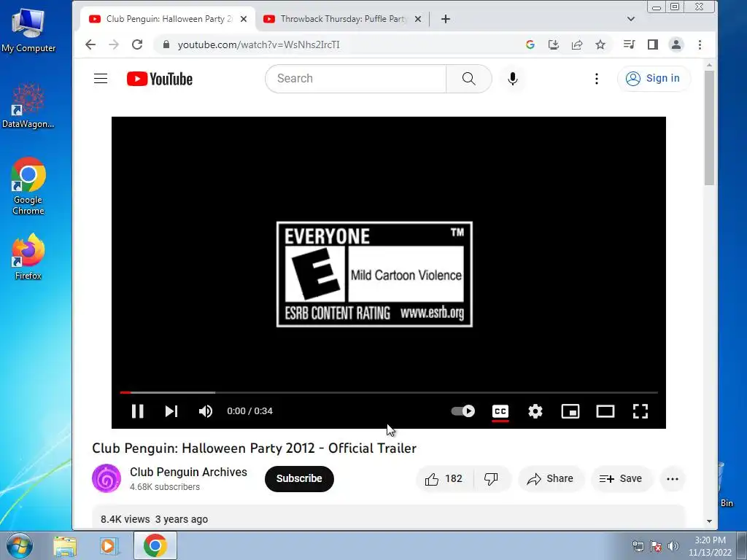The width and height of the screenshot is (747, 560).
Task: Open YouTube guide hamburger menu
Action: [101, 79]
